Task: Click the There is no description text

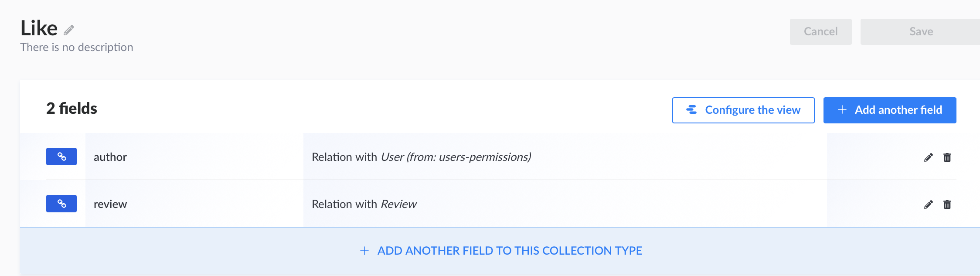Action: [77, 47]
